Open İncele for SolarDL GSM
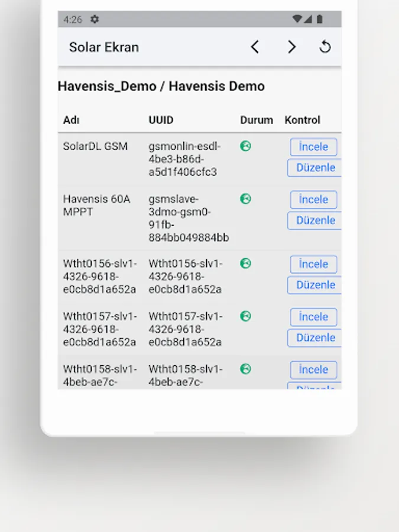Image resolution: width=399 pixels, height=532 pixels. pos(313,147)
